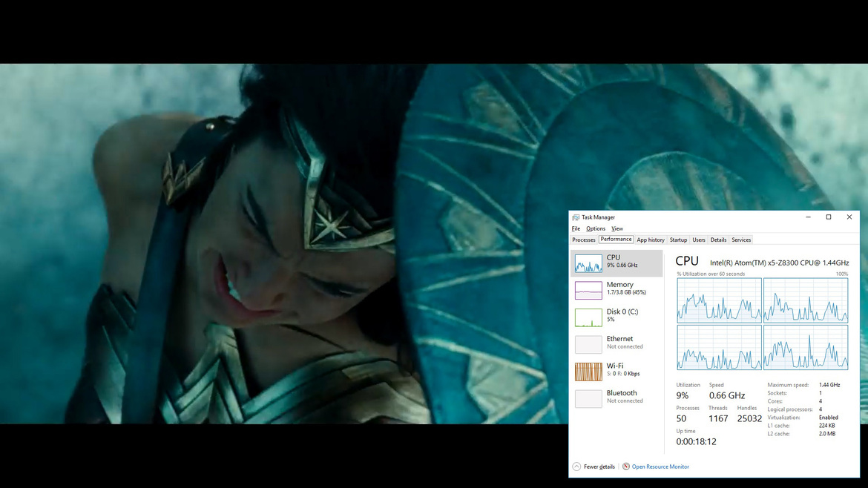Viewport: 868px width, 488px height.
Task: Click the L1 cache 224 KB value
Action: (x=827, y=426)
